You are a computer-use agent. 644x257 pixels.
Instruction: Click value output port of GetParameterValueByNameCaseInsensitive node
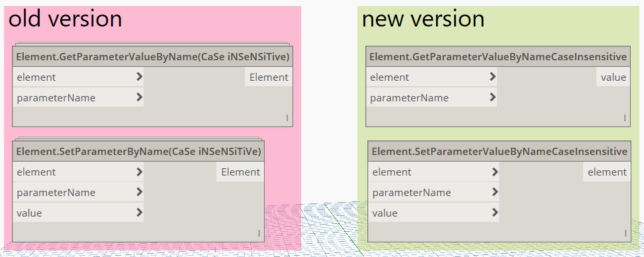click(x=613, y=77)
